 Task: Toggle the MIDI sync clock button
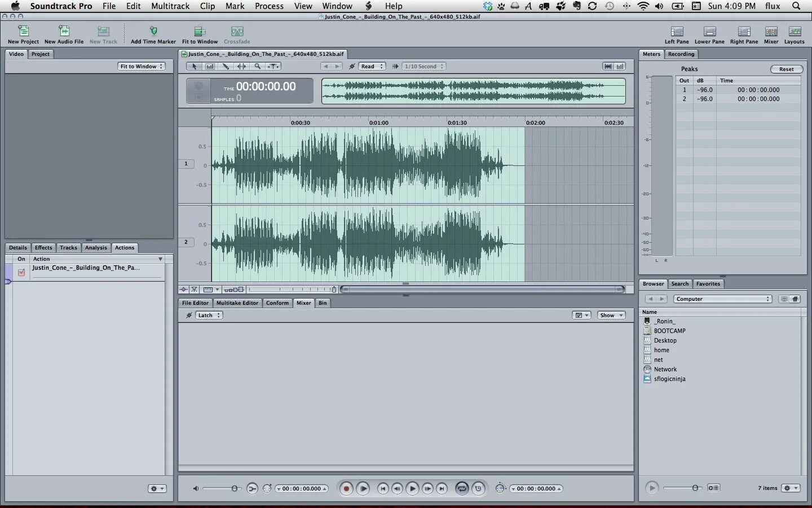(478, 489)
